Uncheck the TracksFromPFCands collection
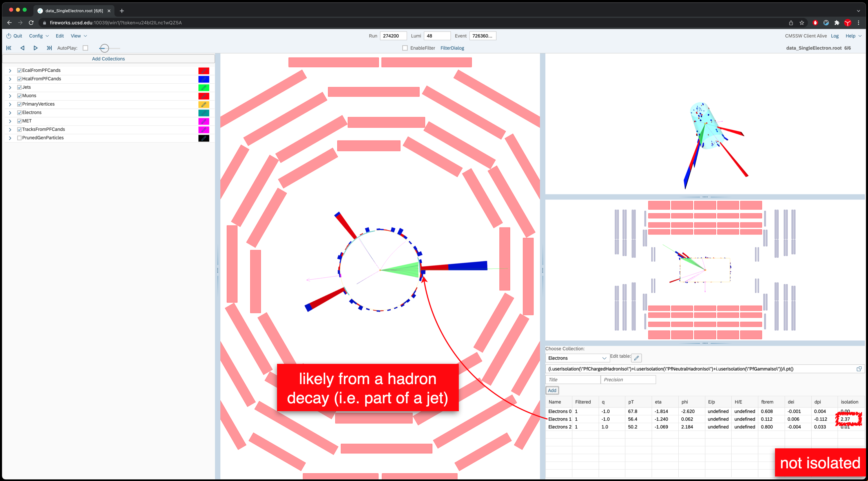 click(x=19, y=129)
